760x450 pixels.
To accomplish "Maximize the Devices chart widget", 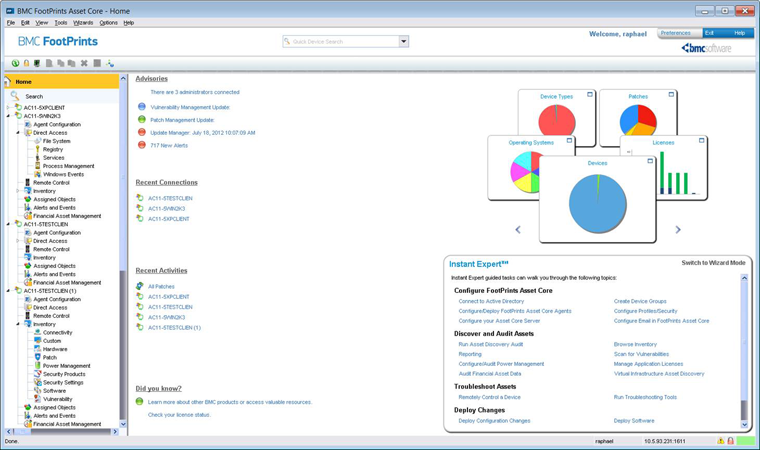I will pos(650,161).
